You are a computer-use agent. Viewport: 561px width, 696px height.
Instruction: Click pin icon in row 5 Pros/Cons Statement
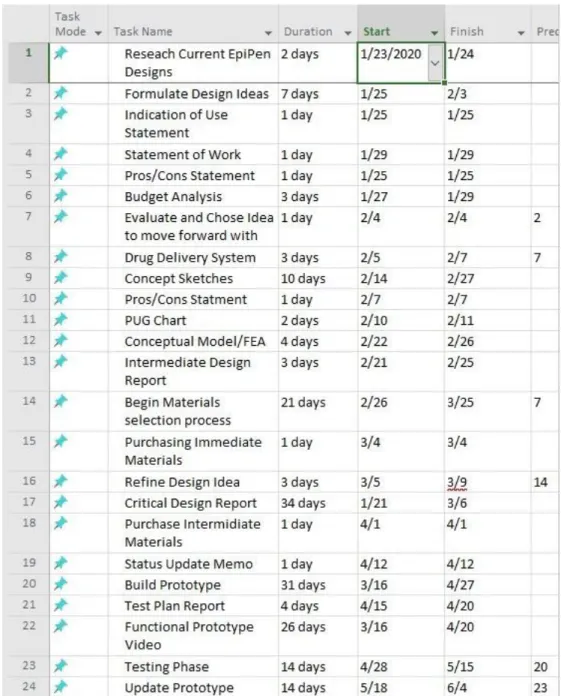pyautogui.click(x=60, y=175)
